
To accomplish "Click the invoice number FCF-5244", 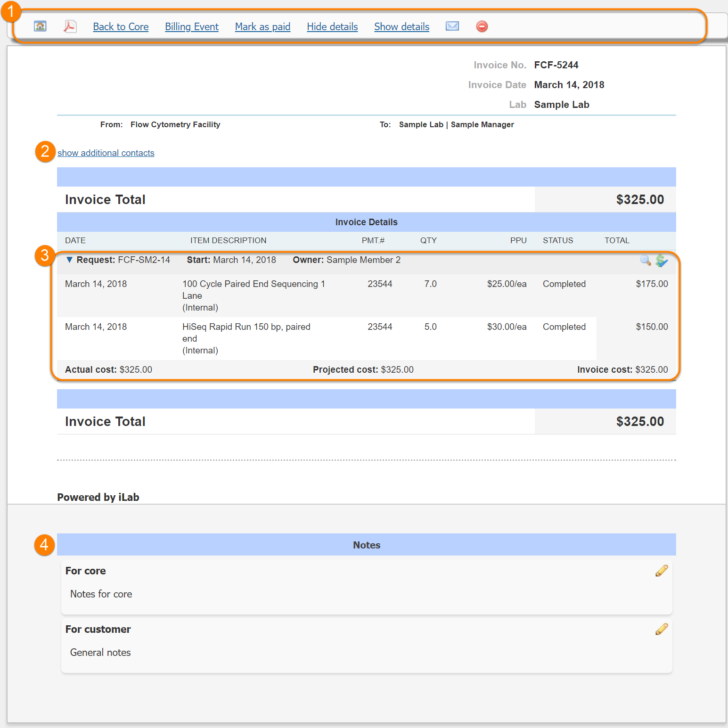I will coord(556,65).
